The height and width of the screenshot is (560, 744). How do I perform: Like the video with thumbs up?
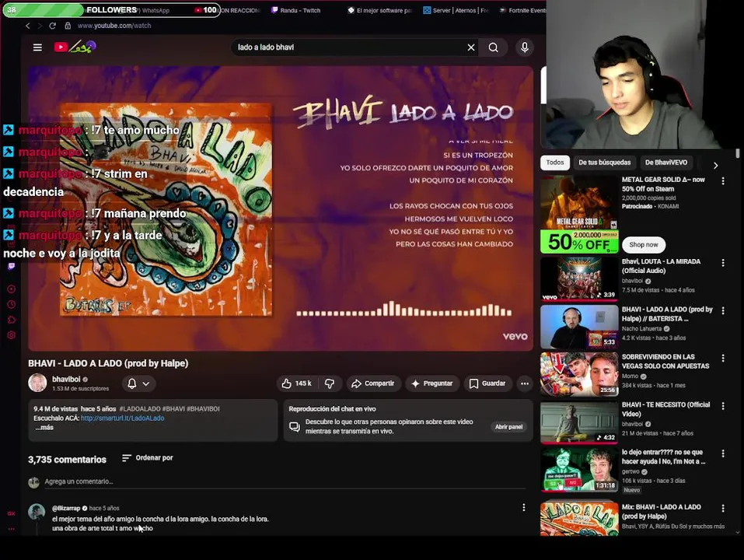(x=296, y=383)
